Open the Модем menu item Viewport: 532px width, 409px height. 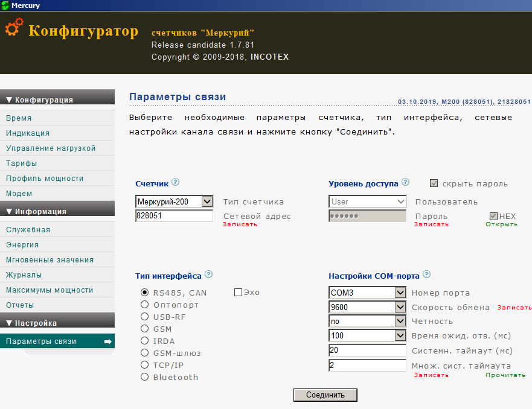[x=57, y=194]
